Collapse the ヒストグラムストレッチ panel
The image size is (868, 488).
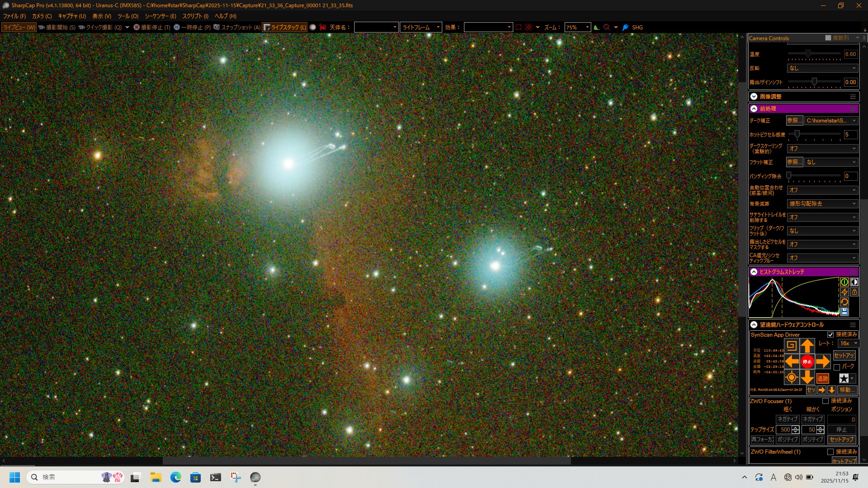[x=754, y=272]
